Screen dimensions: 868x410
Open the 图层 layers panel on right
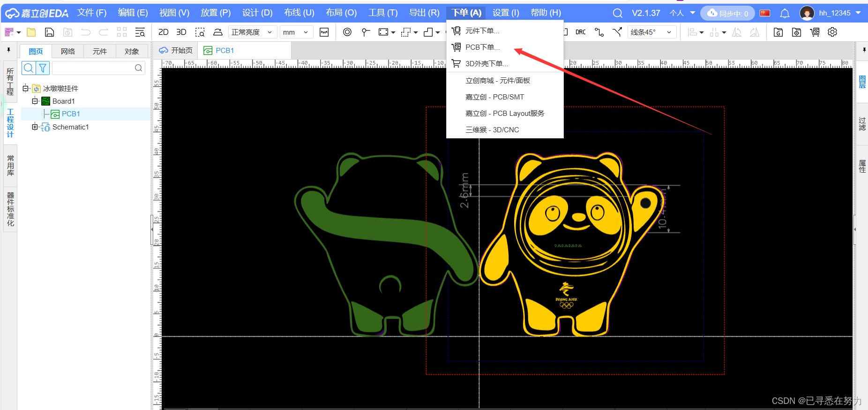pyautogui.click(x=862, y=82)
